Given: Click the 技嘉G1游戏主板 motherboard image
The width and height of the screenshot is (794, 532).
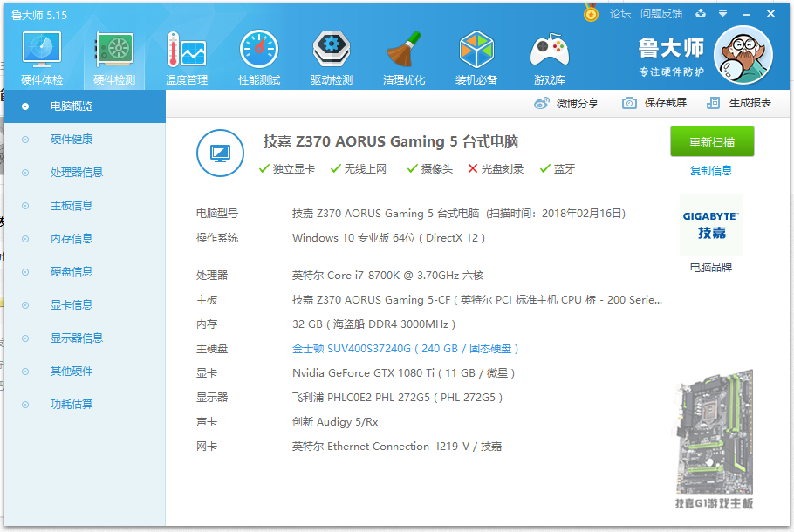Looking at the screenshot, I should click(714, 440).
